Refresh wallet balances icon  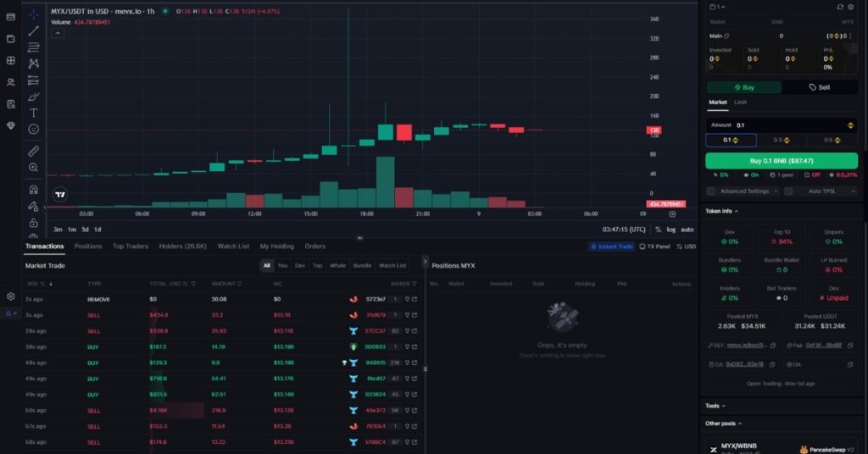point(840,7)
